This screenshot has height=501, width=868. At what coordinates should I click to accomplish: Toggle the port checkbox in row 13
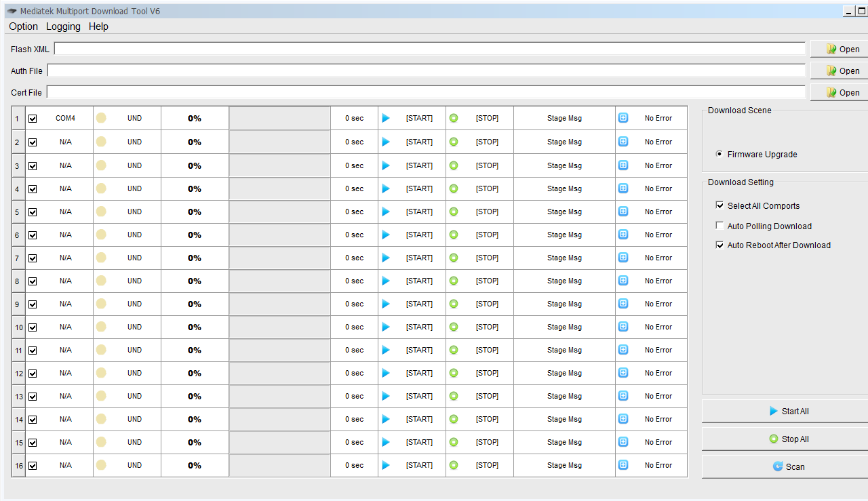33,397
